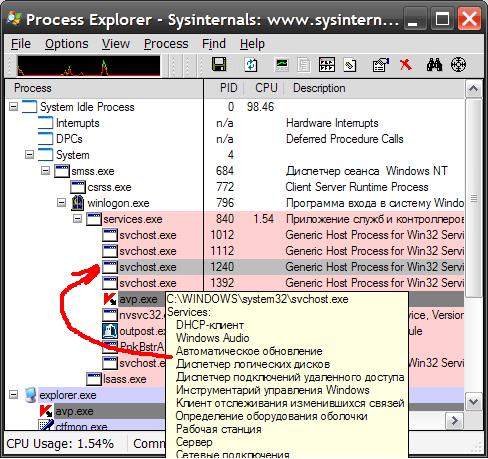The width and height of the screenshot is (488, 459).
Task: Click the services.exe CPU value 1.54
Action: point(264,219)
